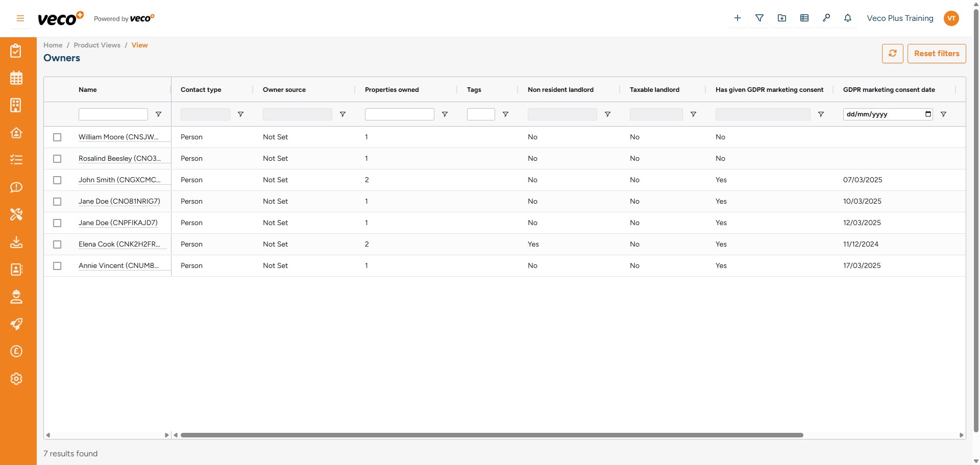Navigate to Home breadcrumb
The height and width of the screenshot is (465, 980).
point(53,45)
